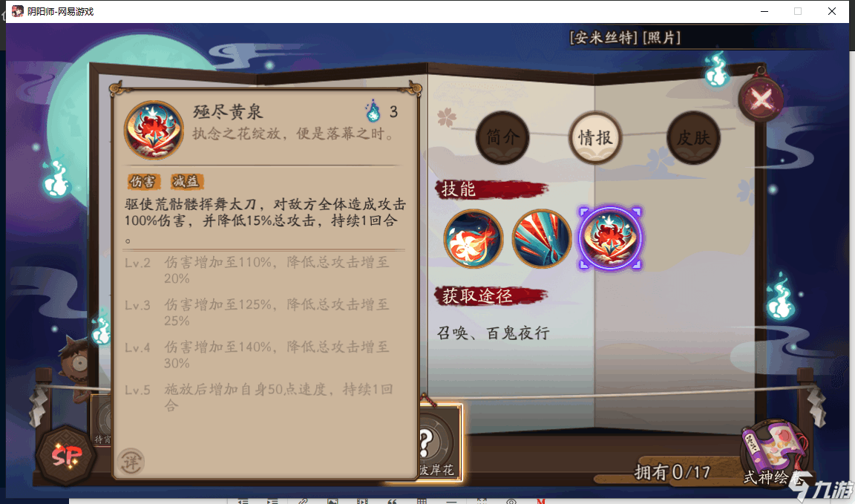Open the SP shikigami badge

tap(67, 456)
